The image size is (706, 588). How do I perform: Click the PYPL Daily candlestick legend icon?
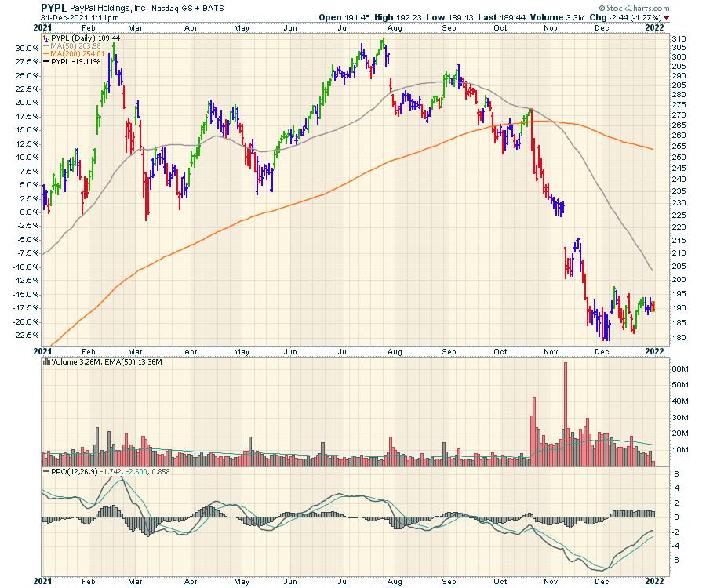(x=45, y=38)
